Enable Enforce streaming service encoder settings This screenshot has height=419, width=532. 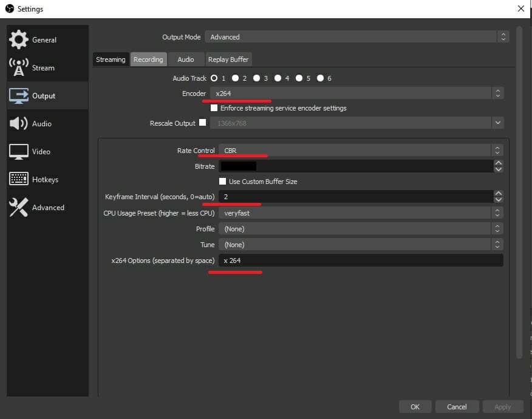[x=214, y=108]
